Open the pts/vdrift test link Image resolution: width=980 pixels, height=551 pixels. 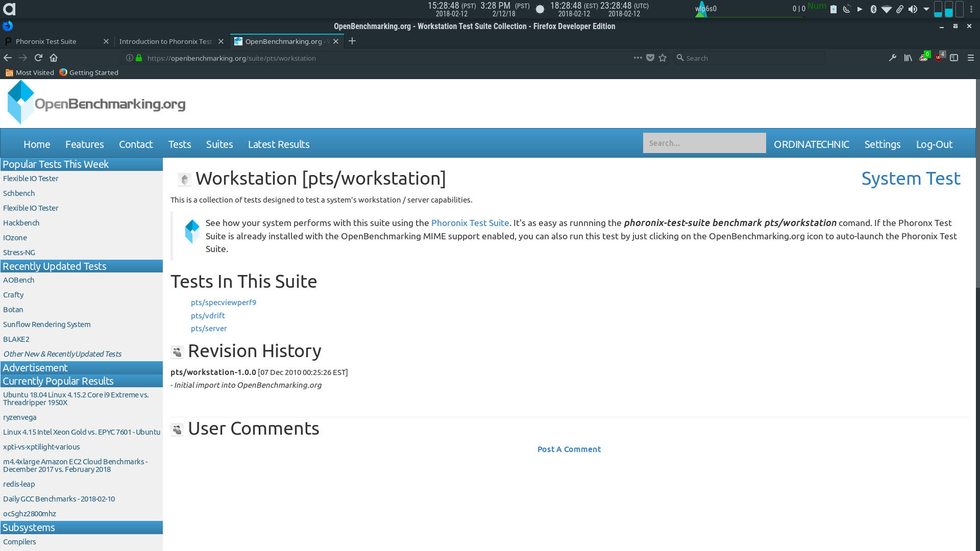pyautogui.click(x=208, y=316)
